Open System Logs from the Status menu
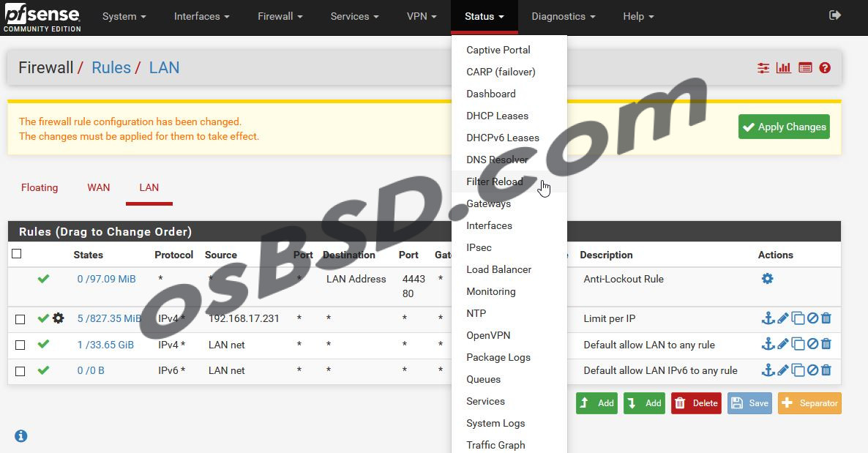 pos(495,423)
